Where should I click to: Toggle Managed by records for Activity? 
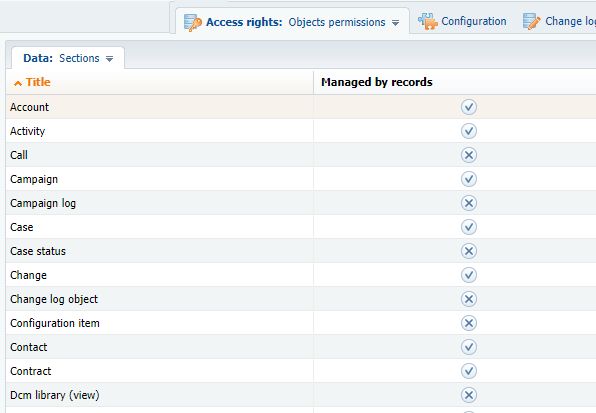[469, 131]
